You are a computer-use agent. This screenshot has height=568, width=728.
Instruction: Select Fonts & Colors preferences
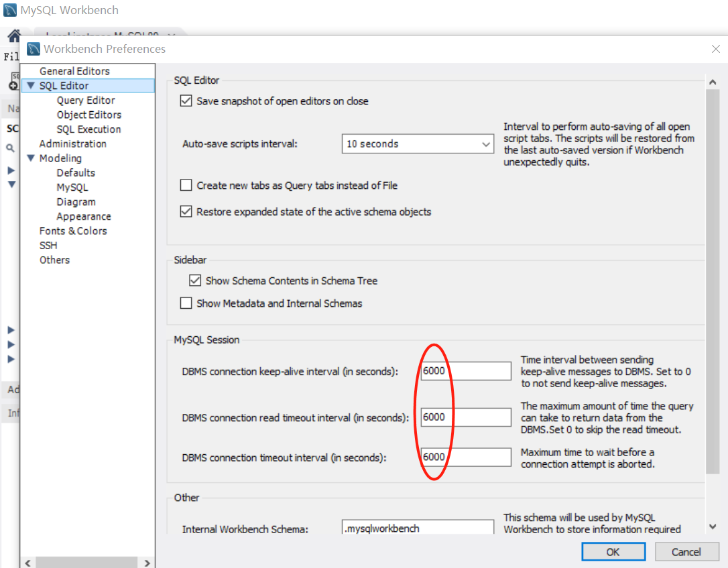73,230
